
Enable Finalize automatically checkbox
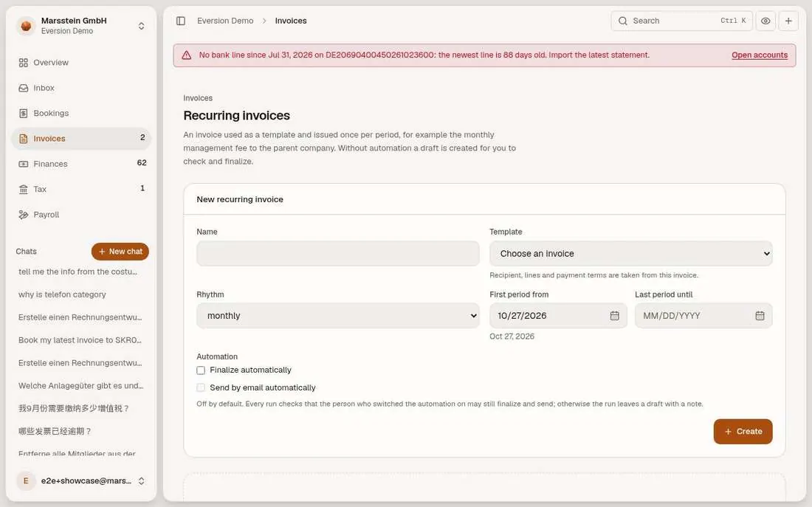(x=201, y=370)
